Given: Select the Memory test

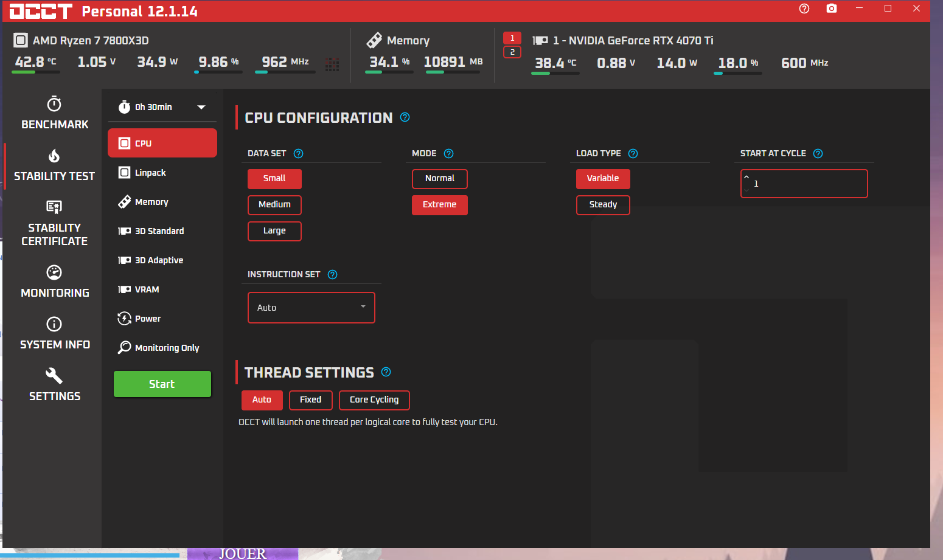Looking at the screenshot, I should tap(162, 202).
